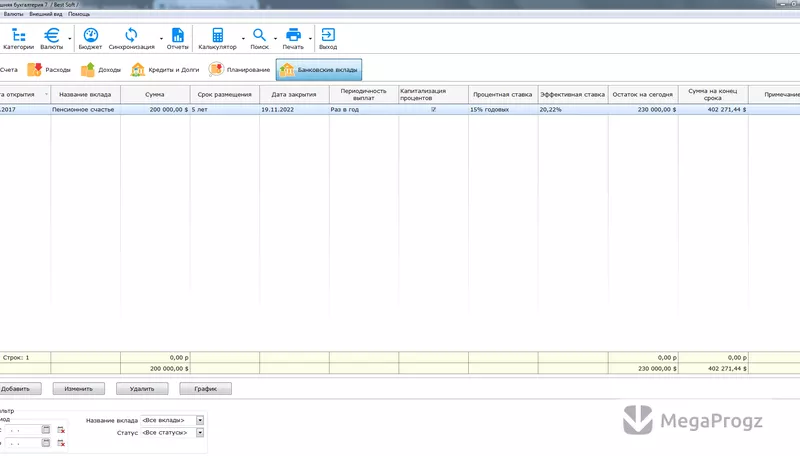Start Синхронизация from the toolbar
Screen dimensions: 800x456
click(131, 39)
